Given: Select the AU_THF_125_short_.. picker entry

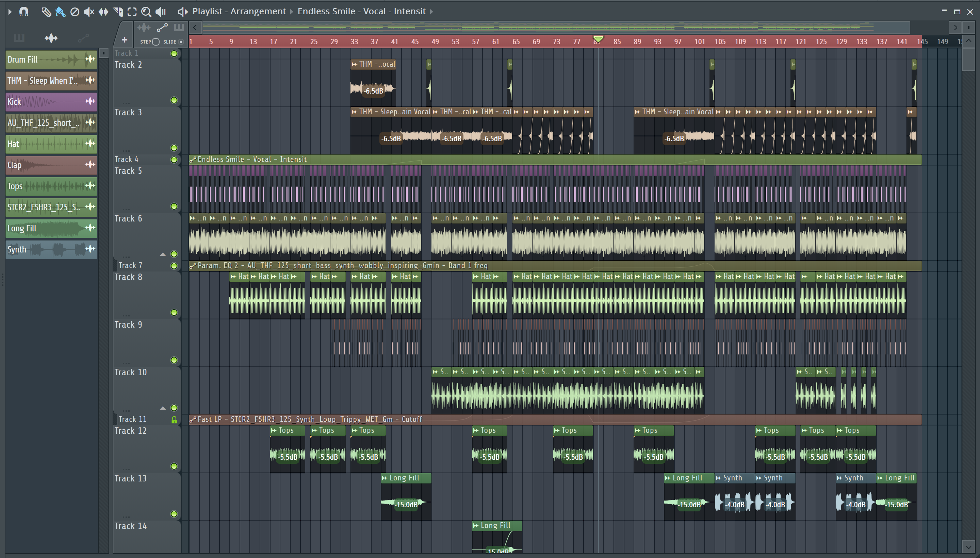Looking at the screenshot, I should point(51,122).
